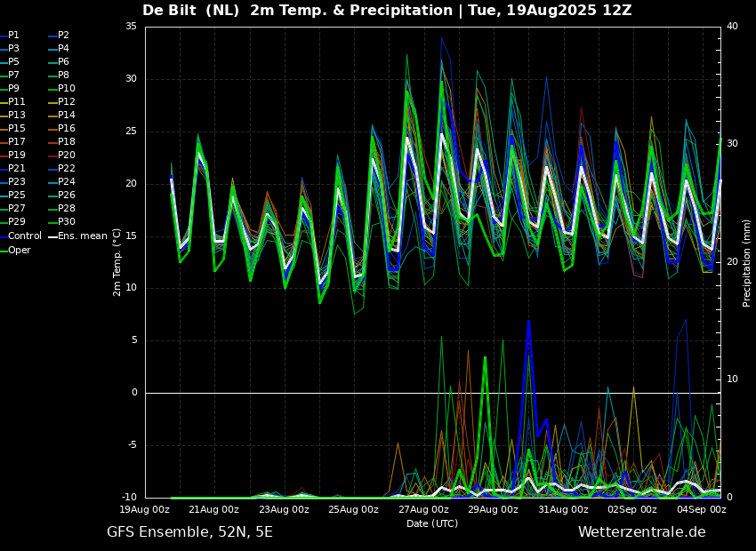Click the chart title De Bilt (NL)
The height and width of the screenshot is (551, 756).
click(x=191, y=11)
